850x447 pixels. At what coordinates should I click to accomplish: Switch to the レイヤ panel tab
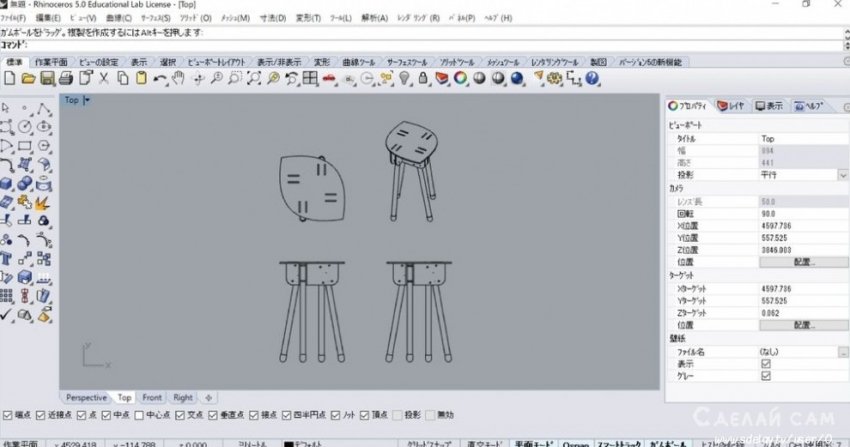(x=730, y=105)
